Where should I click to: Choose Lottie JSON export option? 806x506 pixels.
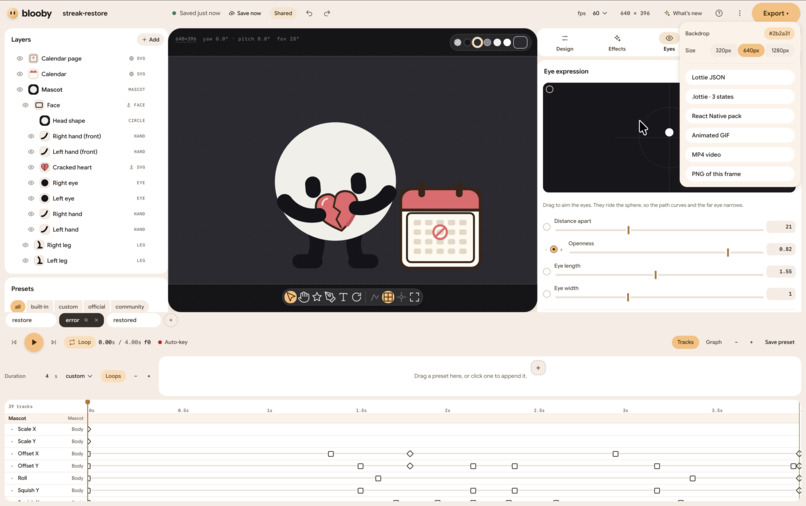(x=740, y=77)
